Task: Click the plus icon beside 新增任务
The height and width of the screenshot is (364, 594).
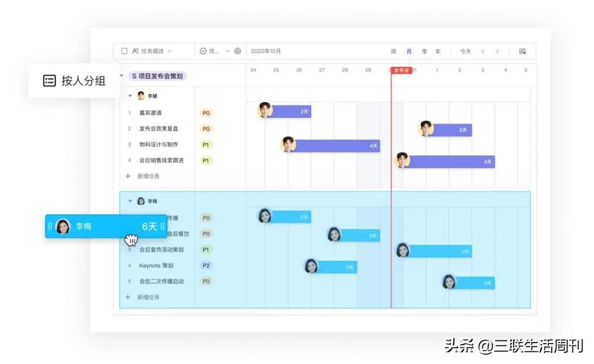Action: (128, 176)
